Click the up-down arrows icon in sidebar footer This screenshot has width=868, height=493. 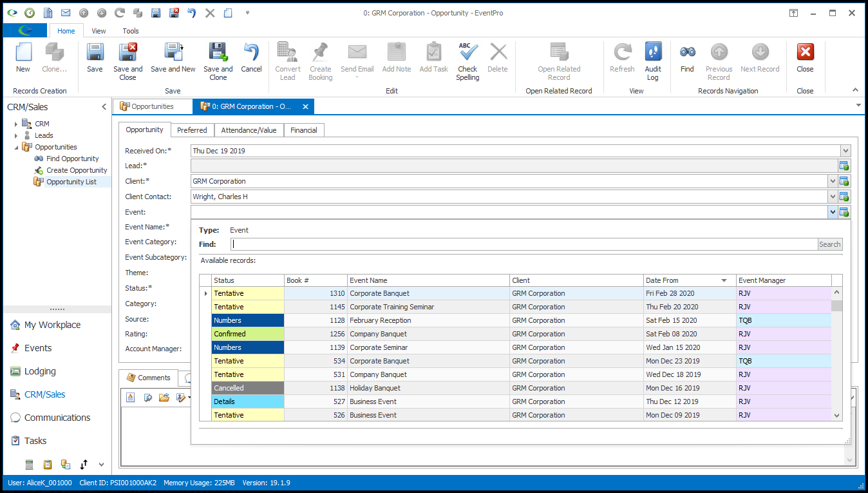84,464
